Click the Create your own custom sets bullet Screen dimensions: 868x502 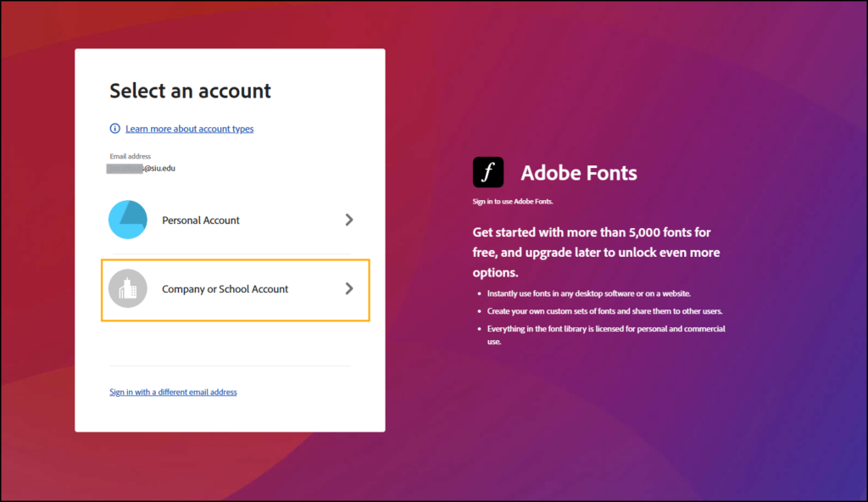[x=604, y=311]
